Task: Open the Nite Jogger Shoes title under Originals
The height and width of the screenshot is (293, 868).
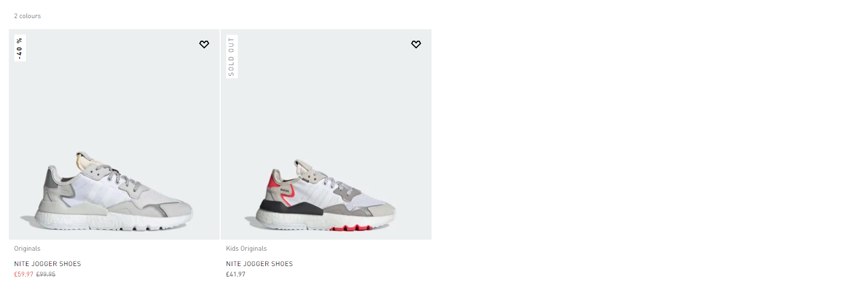Action: pyautogui.click(x=48, y=264)
